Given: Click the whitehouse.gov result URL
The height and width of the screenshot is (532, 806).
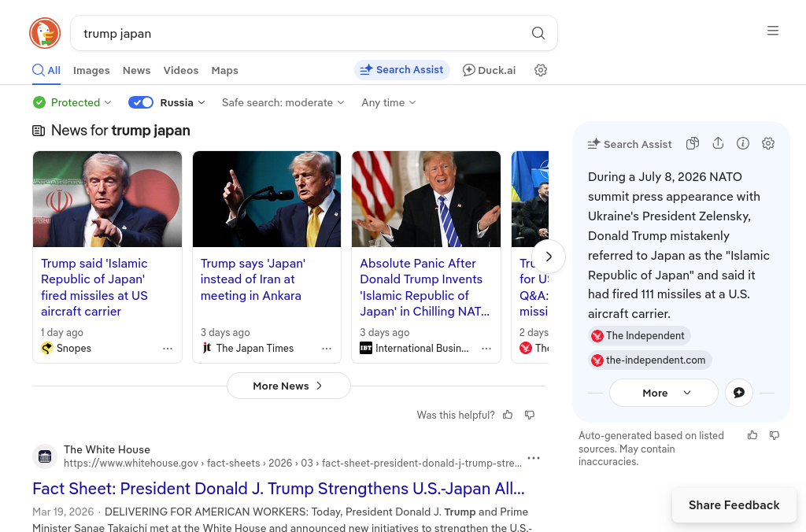Looking at the screenshot, I should tap(293, 463).
